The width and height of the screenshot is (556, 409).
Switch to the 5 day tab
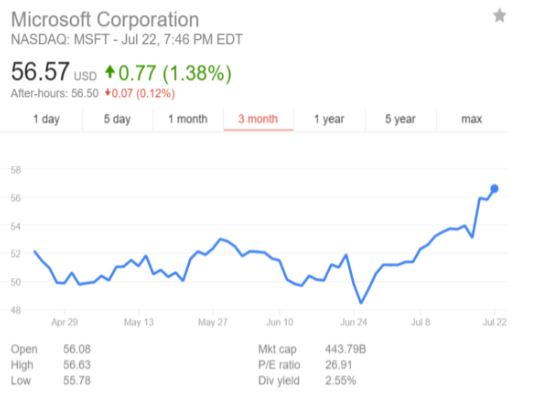[x=117, y=119]
